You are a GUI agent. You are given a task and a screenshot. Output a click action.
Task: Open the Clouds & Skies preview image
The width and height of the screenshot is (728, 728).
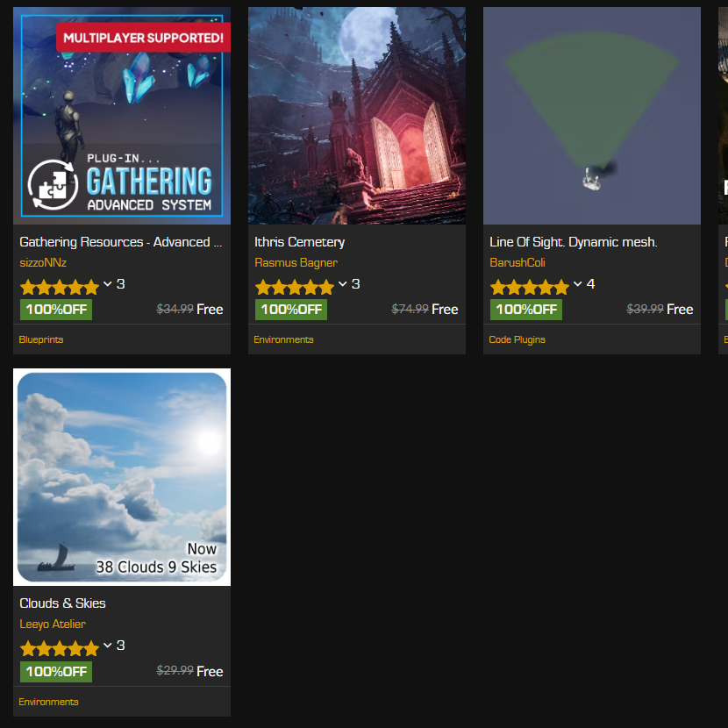[x=122, y=477]
